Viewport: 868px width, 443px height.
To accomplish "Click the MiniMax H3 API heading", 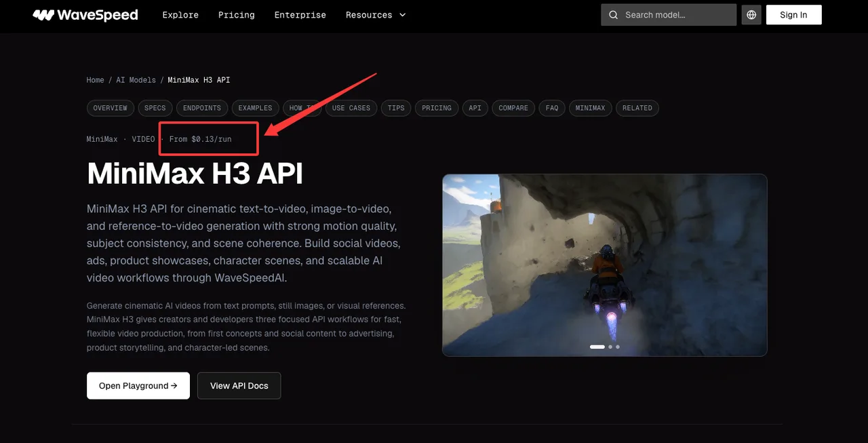I will [195, 174].
